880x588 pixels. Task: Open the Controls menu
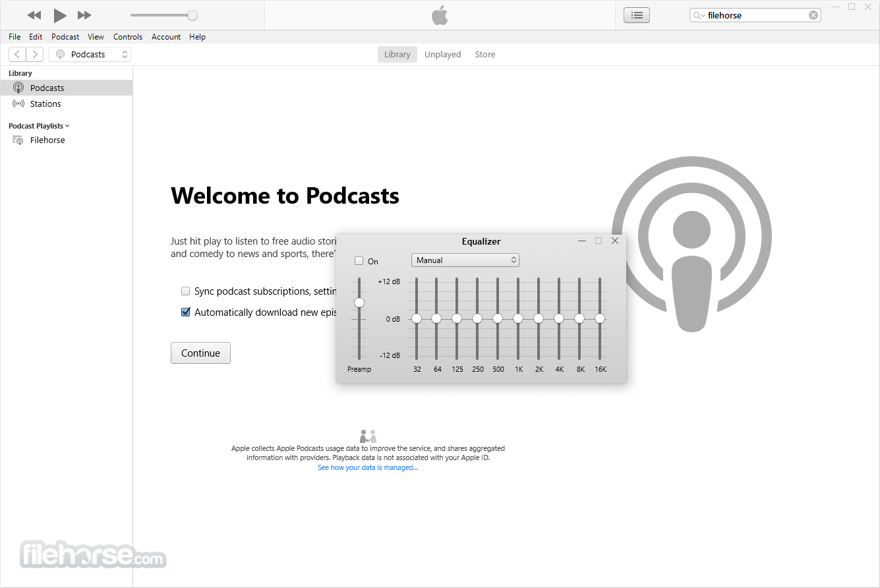pyautogui.click(x=128, y=37)
